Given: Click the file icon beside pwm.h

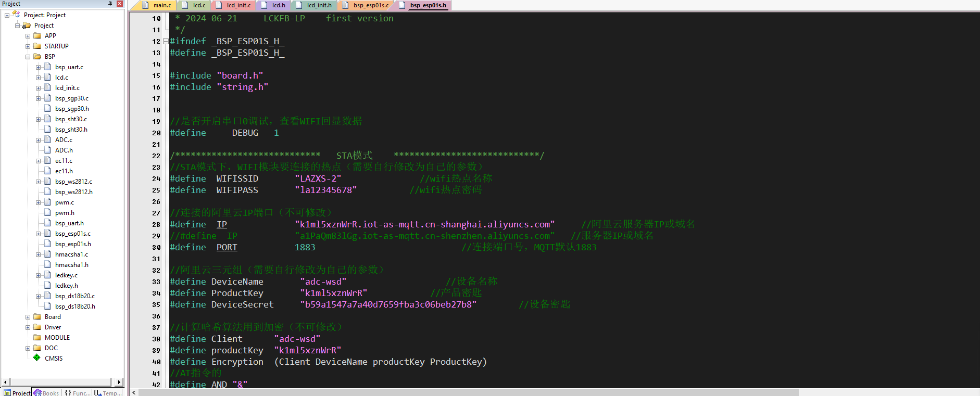Looking at the screenshot, I should click(47, 213).
